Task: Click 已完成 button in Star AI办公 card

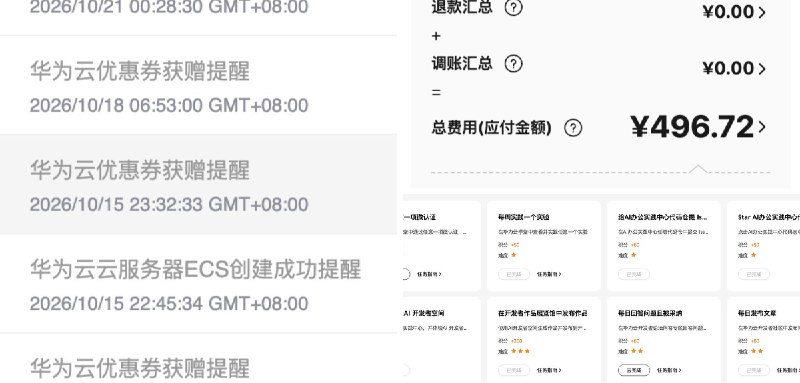Action: click(x=754, y=274)
